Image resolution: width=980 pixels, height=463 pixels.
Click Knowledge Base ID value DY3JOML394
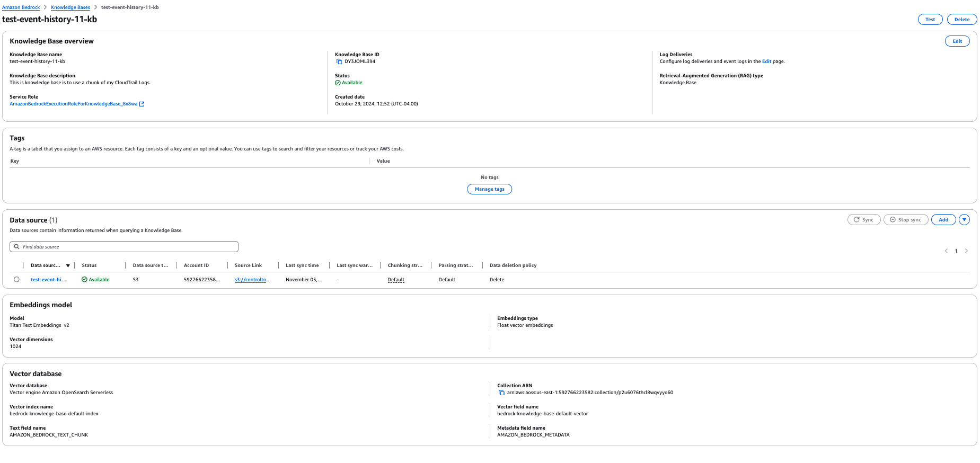360,61
